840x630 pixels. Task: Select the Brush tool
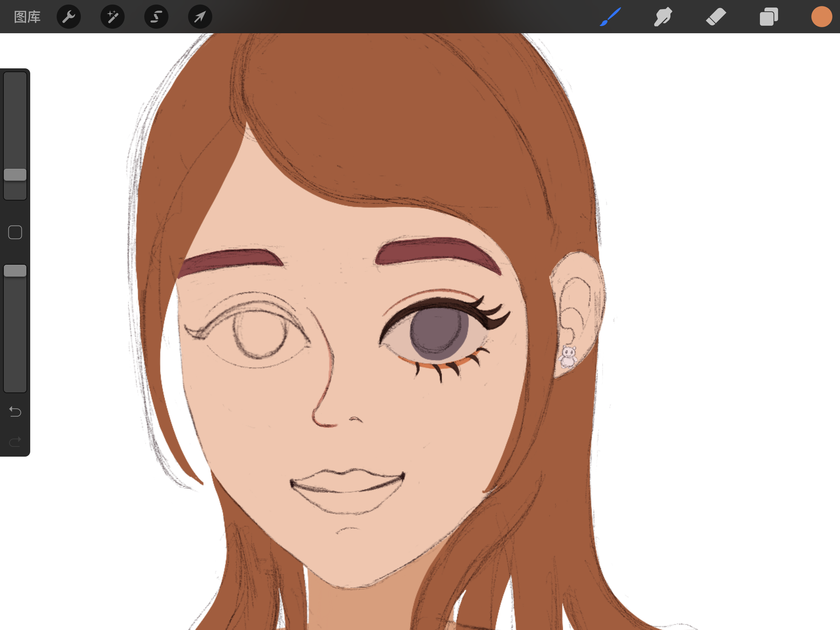coord(610,17)
